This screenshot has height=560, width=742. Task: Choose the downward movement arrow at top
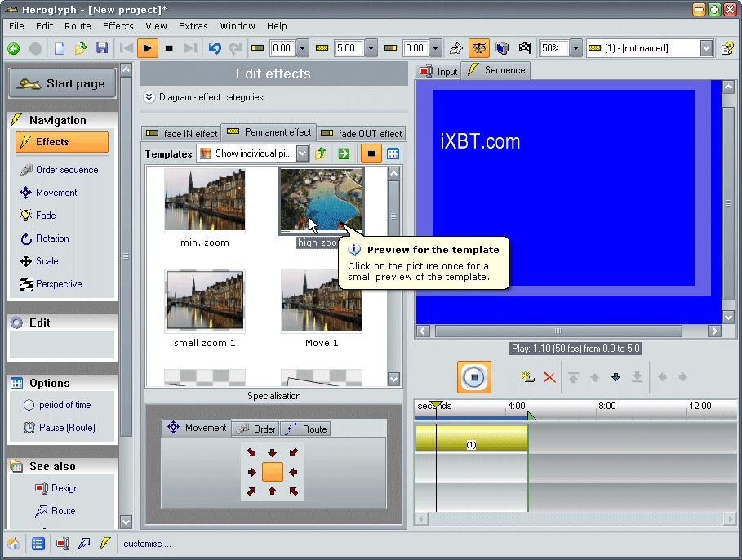pyautogui.click(x=272, y=452)
